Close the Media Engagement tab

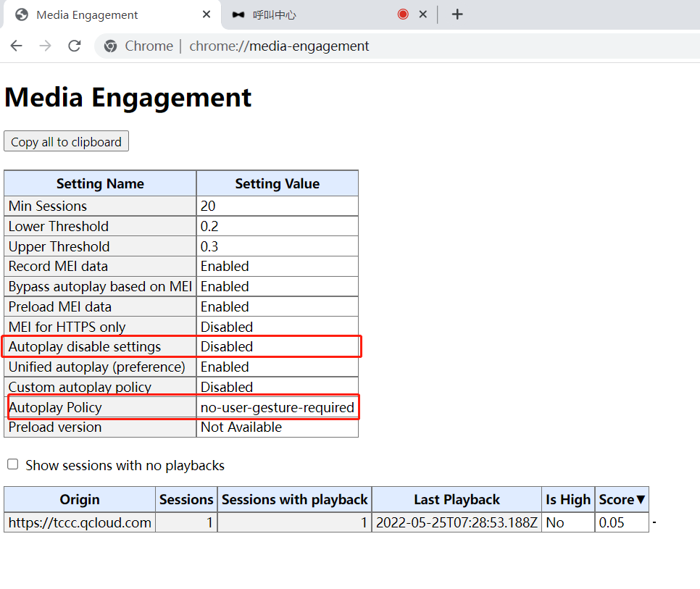pos(207,14)
